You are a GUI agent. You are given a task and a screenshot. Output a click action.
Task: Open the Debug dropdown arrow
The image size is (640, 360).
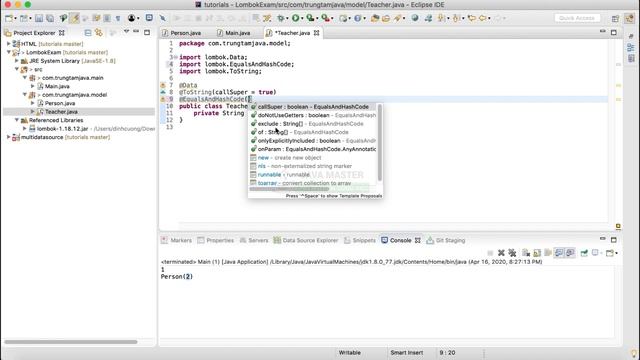287,18
